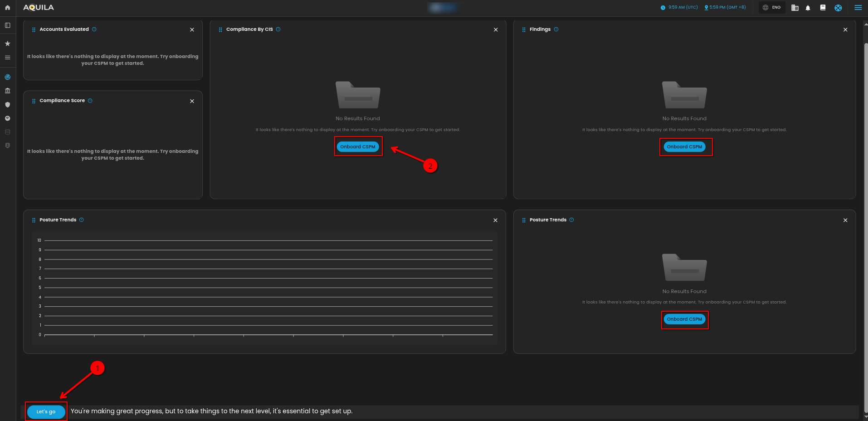Select the shield icon in left sidebar
The height and width of the screenshot is (421, 868).
[8, 105]
